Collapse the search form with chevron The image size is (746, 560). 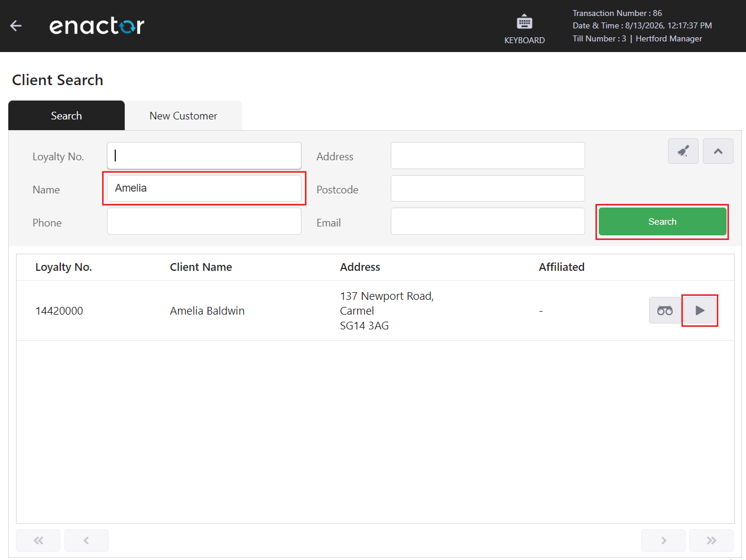(718, 151)
